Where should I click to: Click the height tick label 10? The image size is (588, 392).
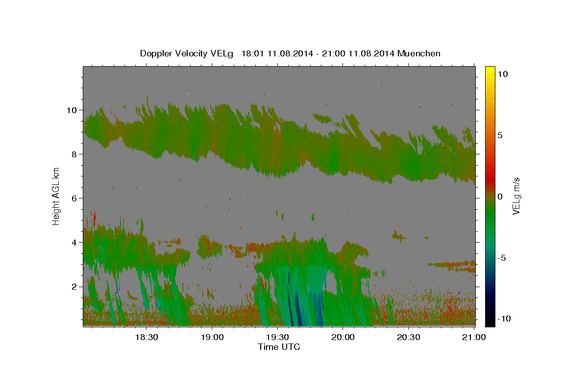point(72,110)
